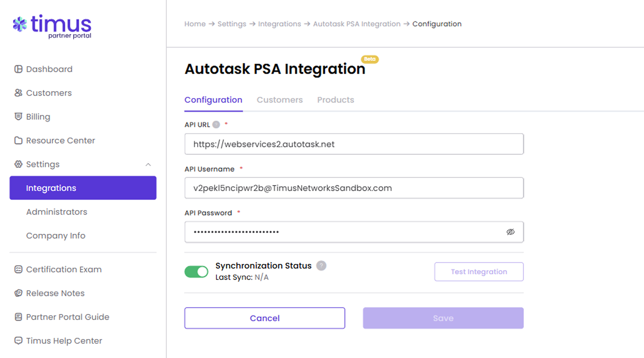644x358 pixels.
Task: Click the Test Integration button
Action: coord(479,272)
